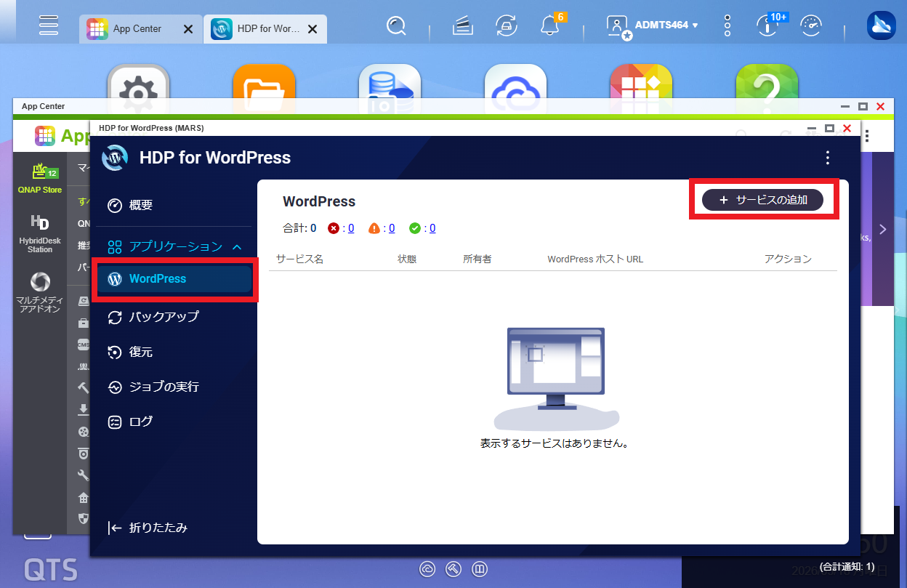Click the アクション column header

pos(788,259)
